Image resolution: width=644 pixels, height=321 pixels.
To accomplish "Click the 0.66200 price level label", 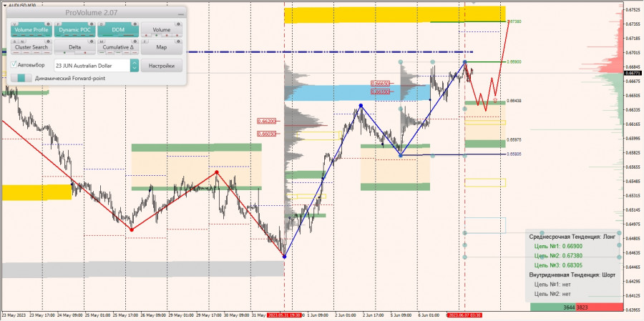I will 266,121.
